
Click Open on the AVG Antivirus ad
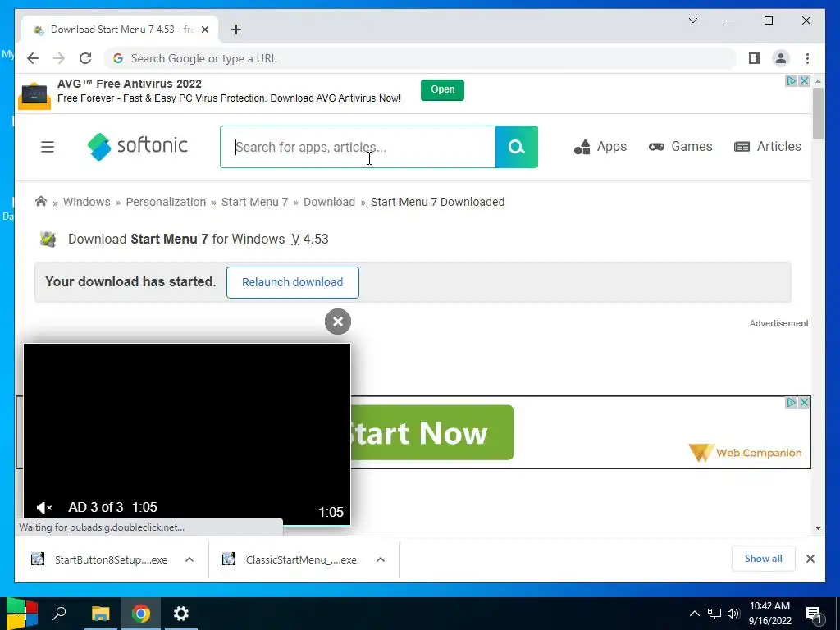coord(442,89)
